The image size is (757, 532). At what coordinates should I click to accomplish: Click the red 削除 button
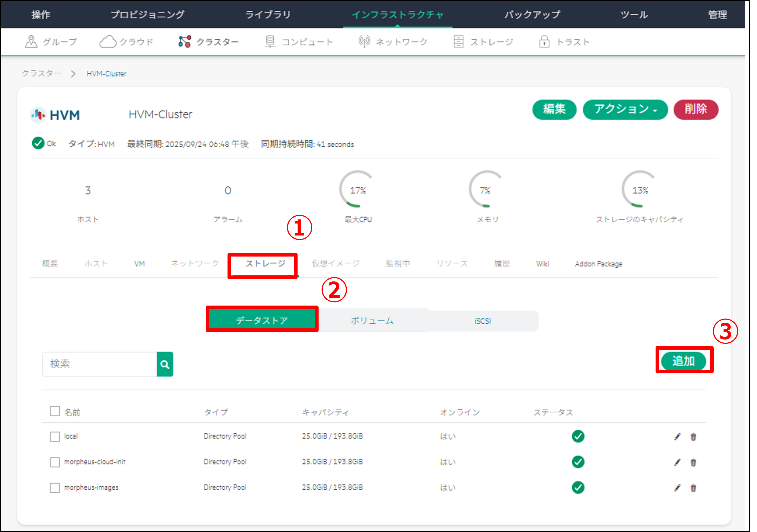coord(695,109)
